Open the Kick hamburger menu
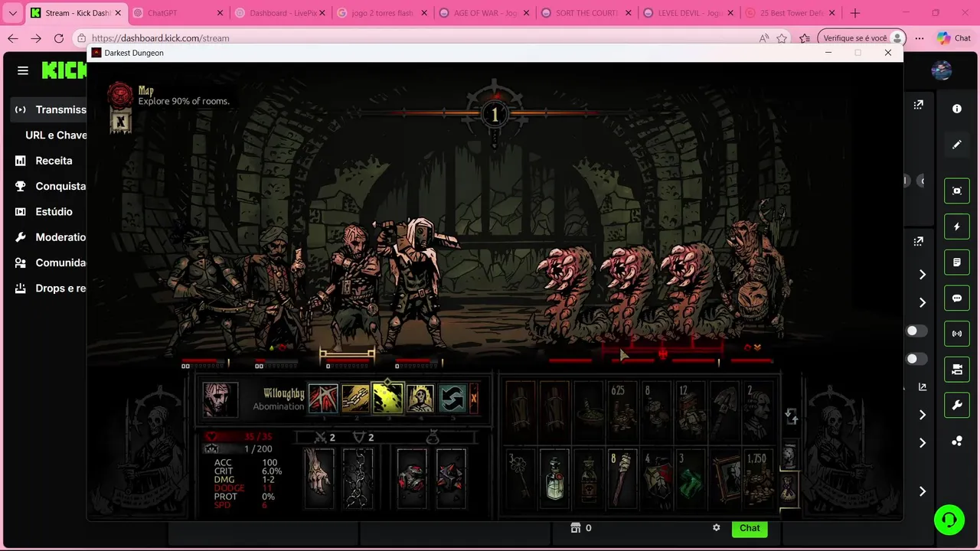The height and width of the screenshot is (551, 980). pos(23,70)
